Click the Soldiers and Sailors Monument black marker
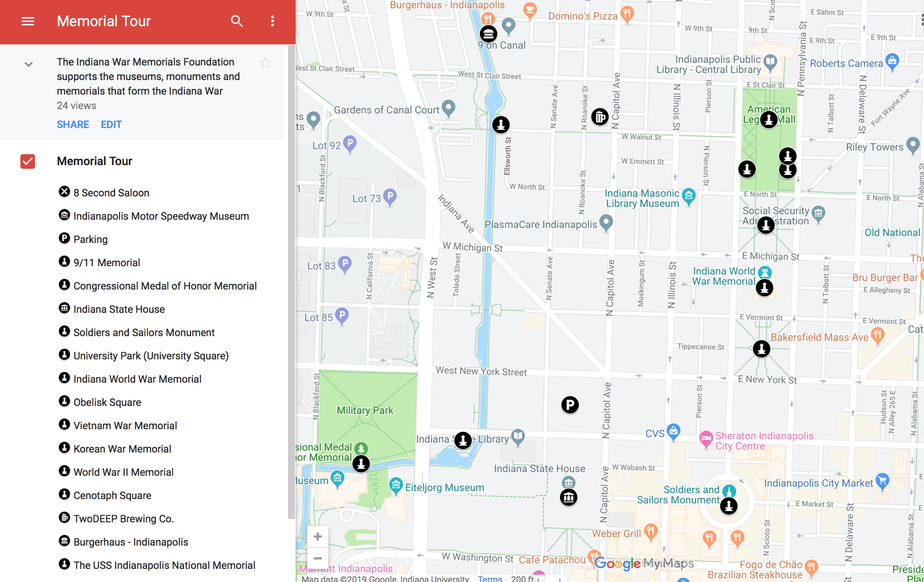Image resolution: width=924 pixels, height=582 pixels. click(x=728, y=506)
